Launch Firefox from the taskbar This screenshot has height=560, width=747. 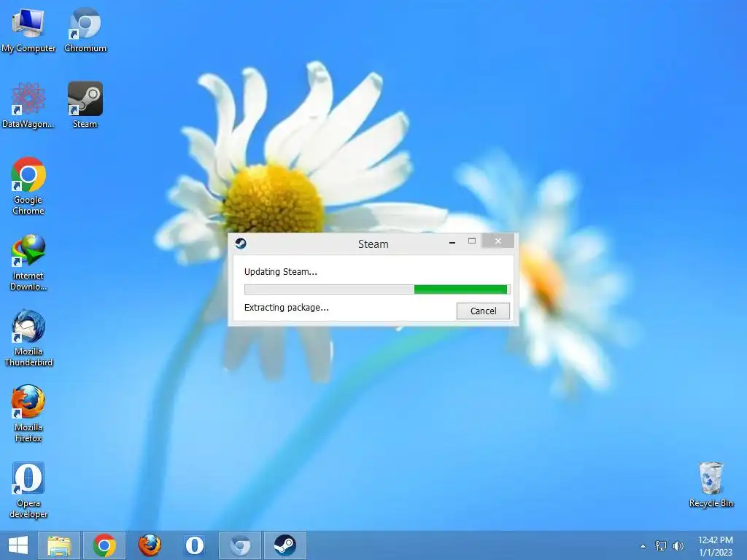click(150, 545)
